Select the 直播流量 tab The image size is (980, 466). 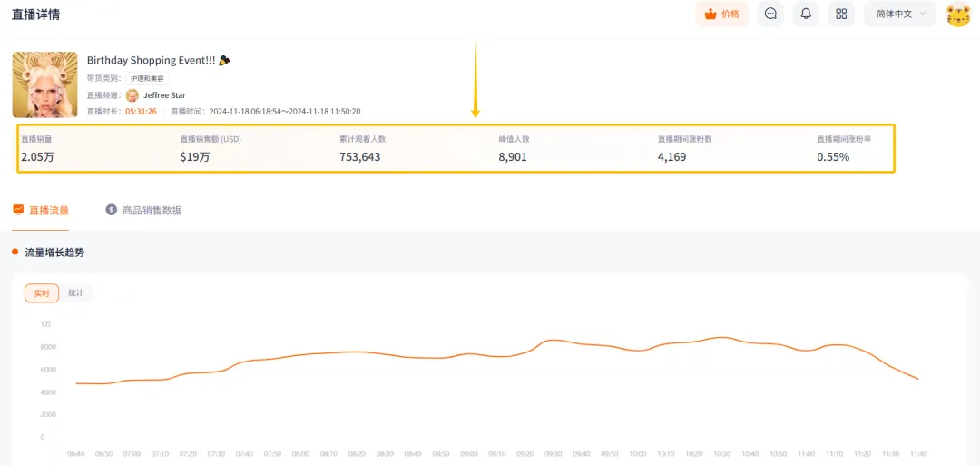[x=41, y=210]
